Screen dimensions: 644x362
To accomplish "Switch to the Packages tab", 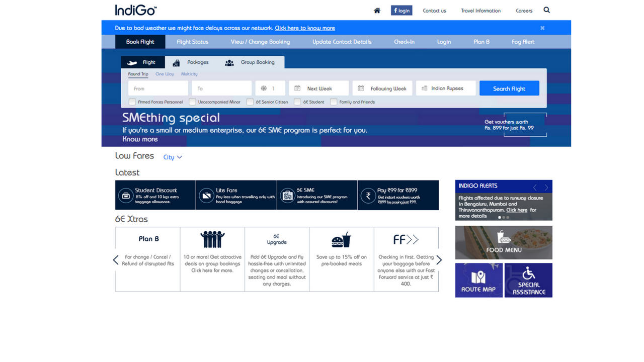I will point(191,62).
